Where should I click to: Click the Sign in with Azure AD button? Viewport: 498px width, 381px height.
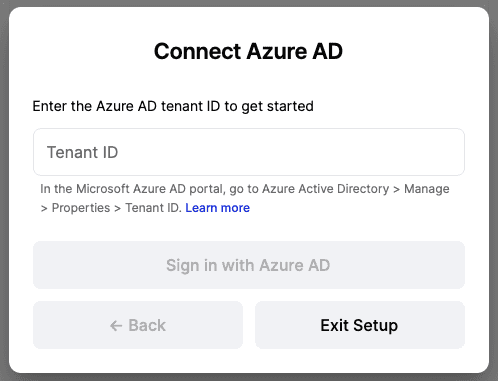[249, 265]
